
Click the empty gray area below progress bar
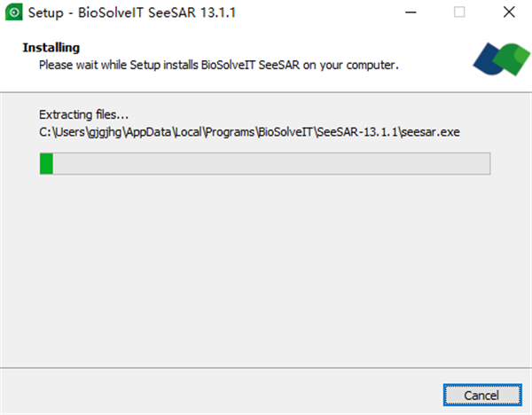tap(266, 266)
